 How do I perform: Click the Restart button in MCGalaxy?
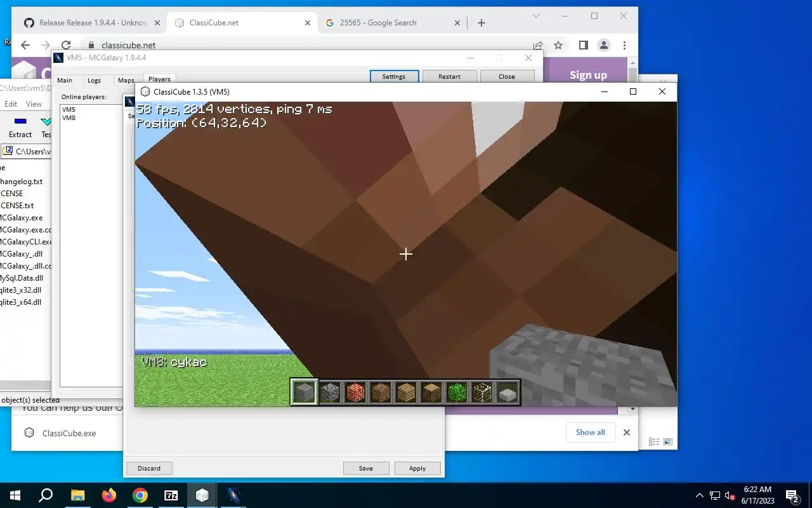449,76
